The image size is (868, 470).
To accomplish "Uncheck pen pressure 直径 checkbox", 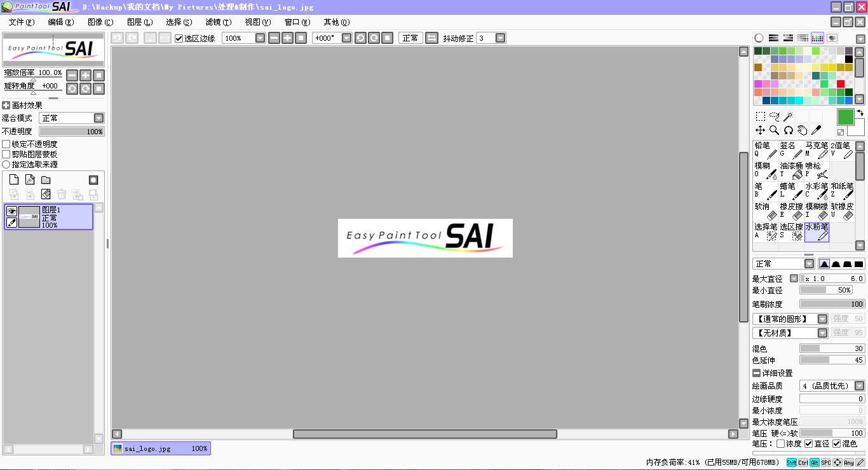I will 808,444.
